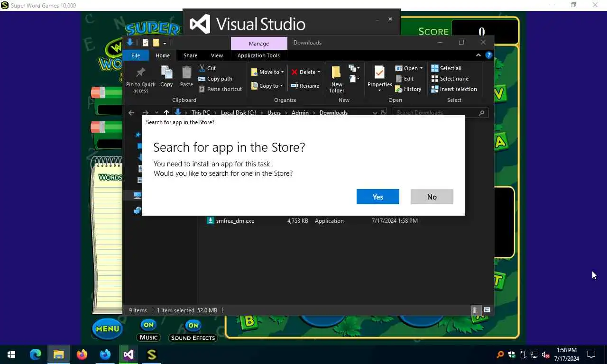Toggle Sound Effects ON button in game

(193, 325)
